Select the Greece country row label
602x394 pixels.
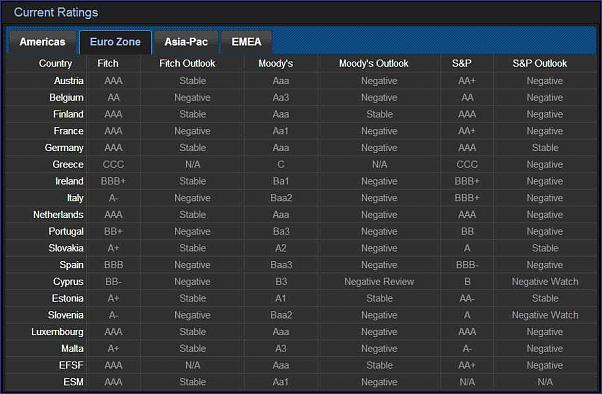pos(68,165)
